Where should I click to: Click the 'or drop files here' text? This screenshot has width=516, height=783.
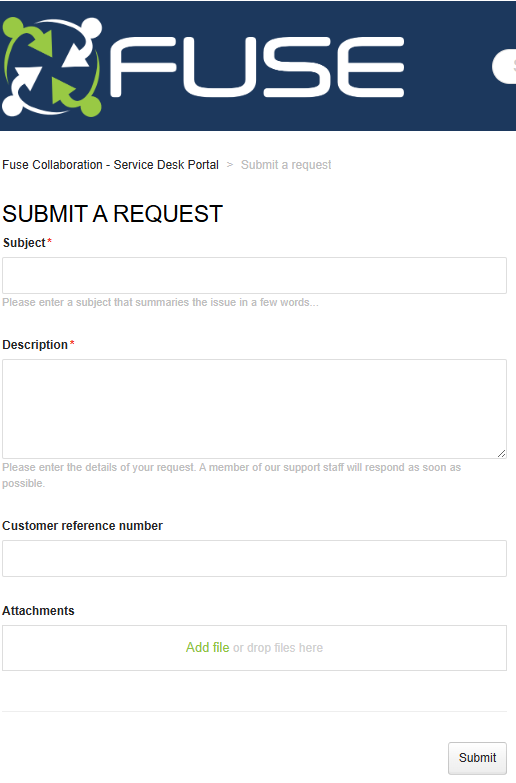pyautogui.click(x=278, y=648)
